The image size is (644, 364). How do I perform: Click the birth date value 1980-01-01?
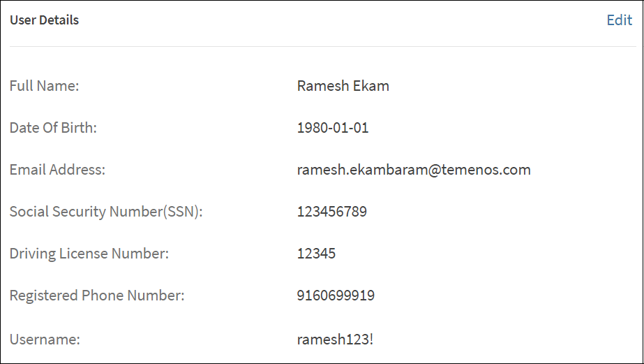(333, 129)
